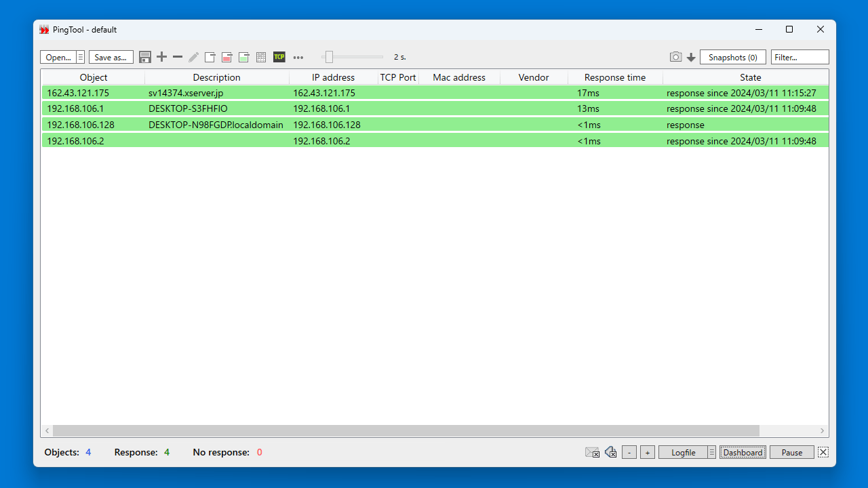868x488 pixels.
Task: Click the scrollbar right arrow
Action: pos(823,430)
